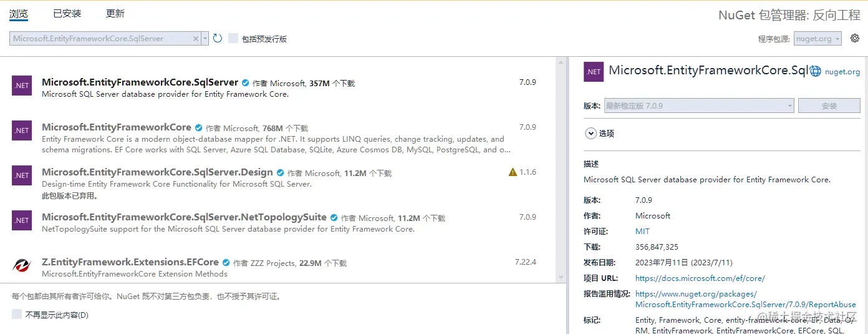Viewport: 868px width, 334px height.
Task: Select Microsoft.EntityFrameworkCore.SqlServer package title
Action: tap(140, 82)
